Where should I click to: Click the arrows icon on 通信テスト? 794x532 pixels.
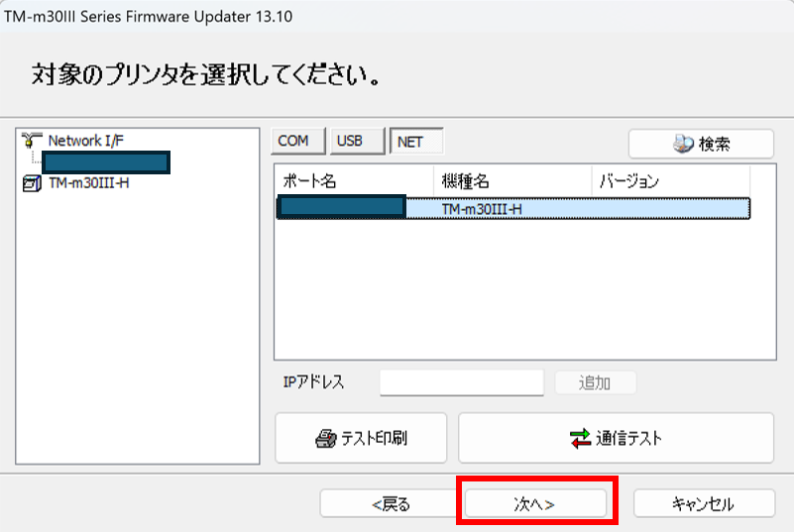[x=580, y=438]
